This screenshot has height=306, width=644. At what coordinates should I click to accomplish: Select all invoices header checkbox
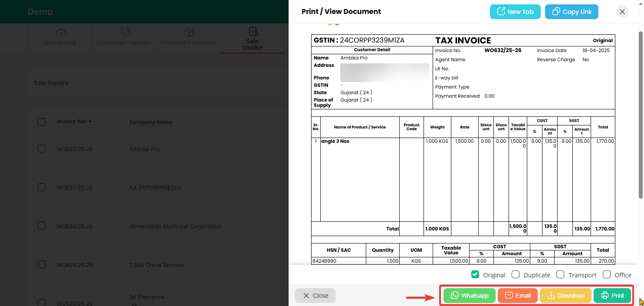pos(42,122)
